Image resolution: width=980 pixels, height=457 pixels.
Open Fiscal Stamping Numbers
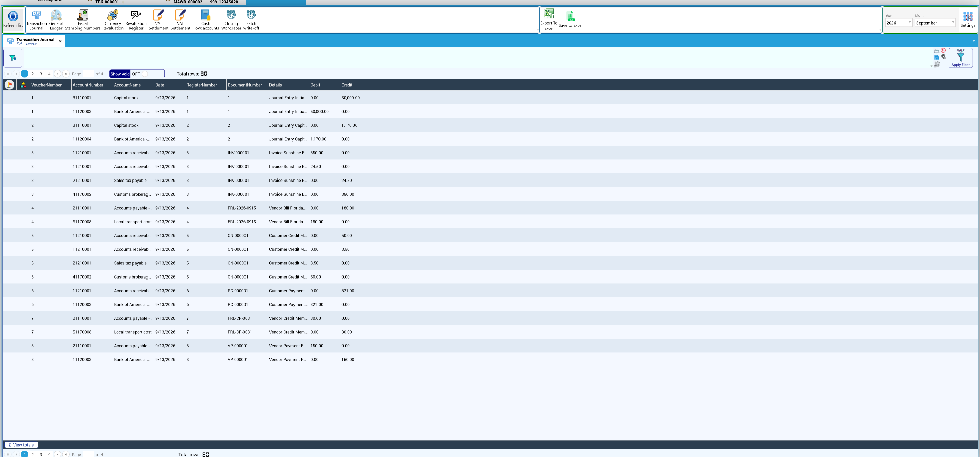(82, 20)
